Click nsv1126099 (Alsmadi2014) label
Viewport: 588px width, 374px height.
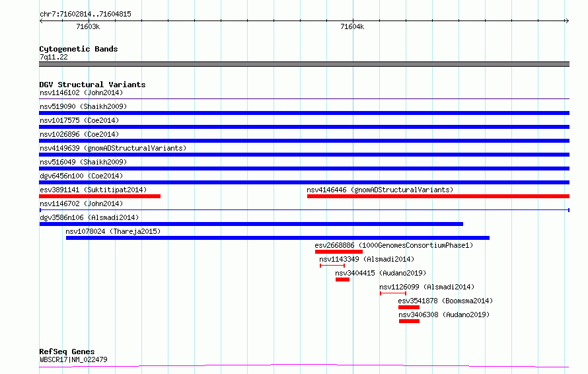tap(427, 287)
